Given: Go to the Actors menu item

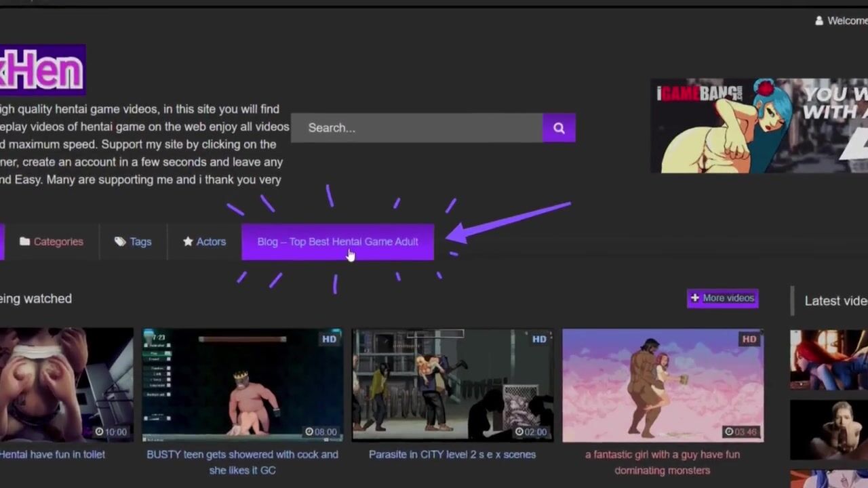Looking at the screenshot, I should (211, 242).
